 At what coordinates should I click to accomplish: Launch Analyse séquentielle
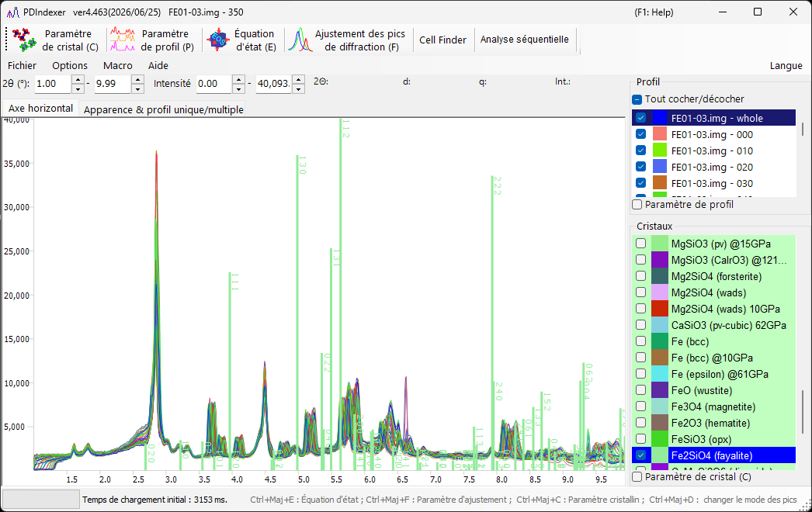(x=524, y=40)
